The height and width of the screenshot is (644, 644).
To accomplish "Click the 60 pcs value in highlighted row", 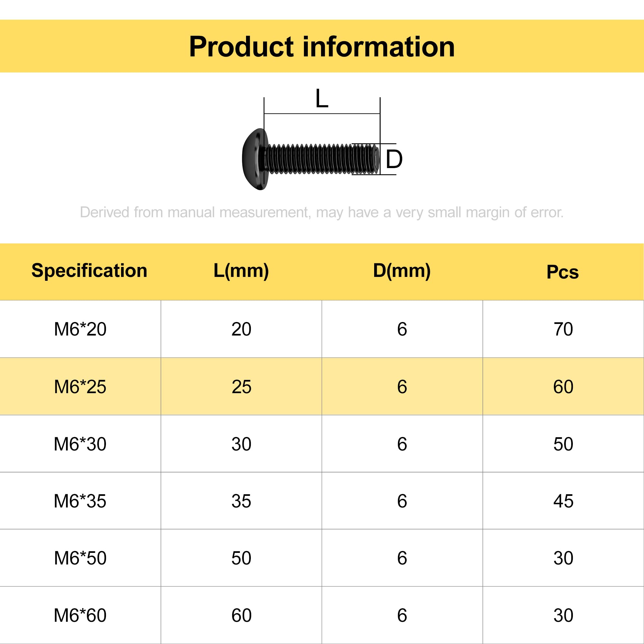I will (563, 387).
